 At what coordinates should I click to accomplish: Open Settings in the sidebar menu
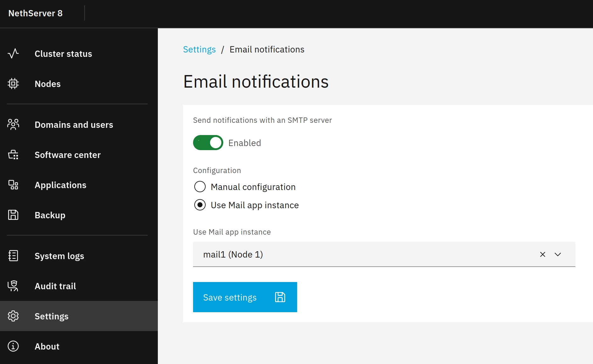pyautogui.click(x=52, y=316)
